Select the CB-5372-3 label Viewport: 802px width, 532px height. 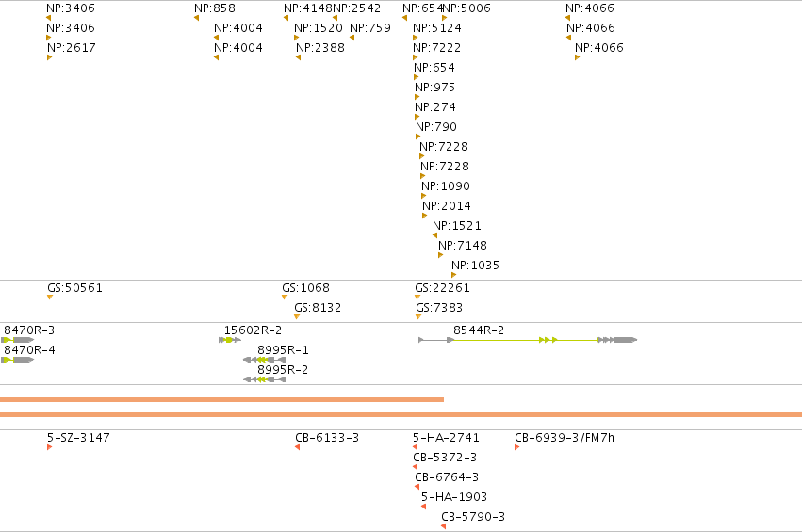click(445, 458)
